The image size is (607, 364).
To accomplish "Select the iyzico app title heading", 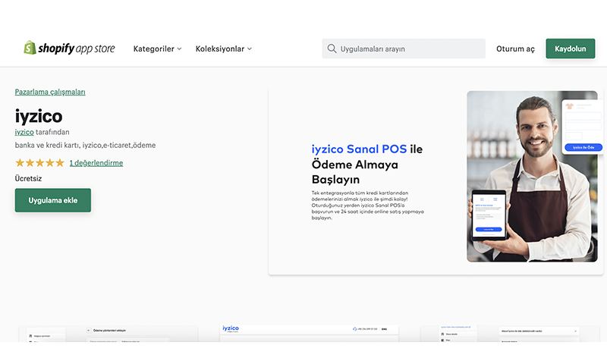I will click(39, 116).
